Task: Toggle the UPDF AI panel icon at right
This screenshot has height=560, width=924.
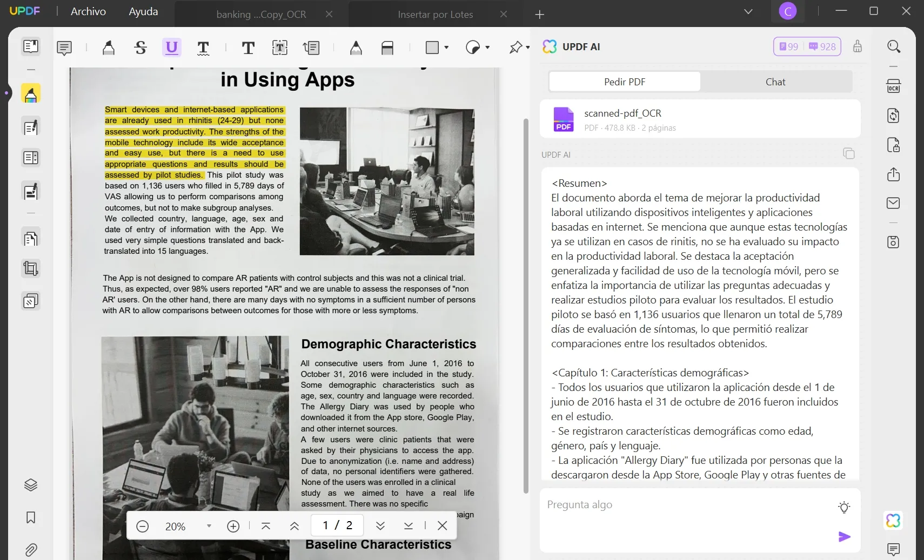Action: click(x=894, y=521)
